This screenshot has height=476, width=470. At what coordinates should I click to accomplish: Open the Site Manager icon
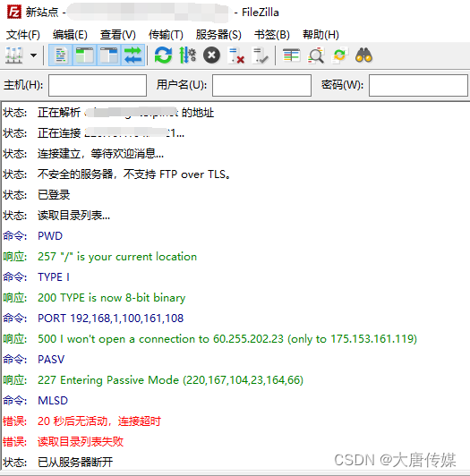pyautogui.click(x=14, y=55)
